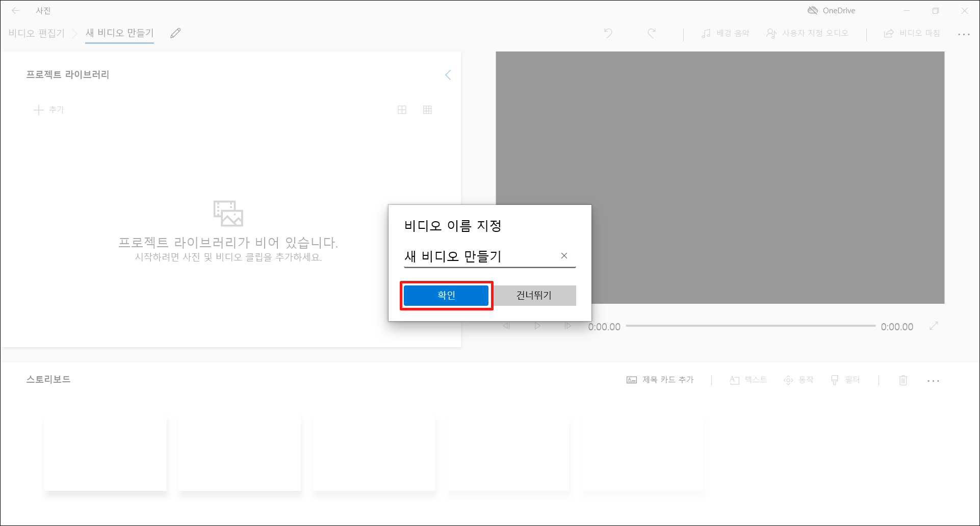Screen dimensions: 980x526
Task: Open top toolbar three-dots menu
Action: [964, 34]
